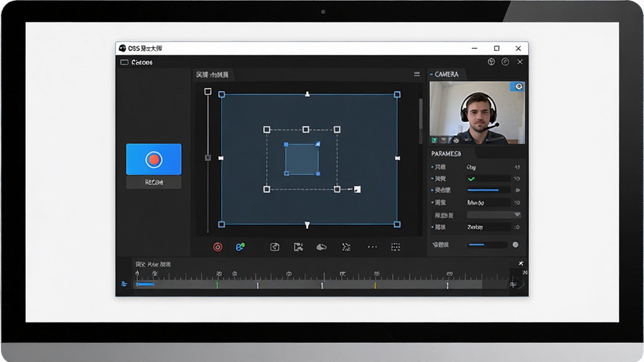Click the green marker on the timeline
This screenshot has width=644, height=362.
(217, 284)
